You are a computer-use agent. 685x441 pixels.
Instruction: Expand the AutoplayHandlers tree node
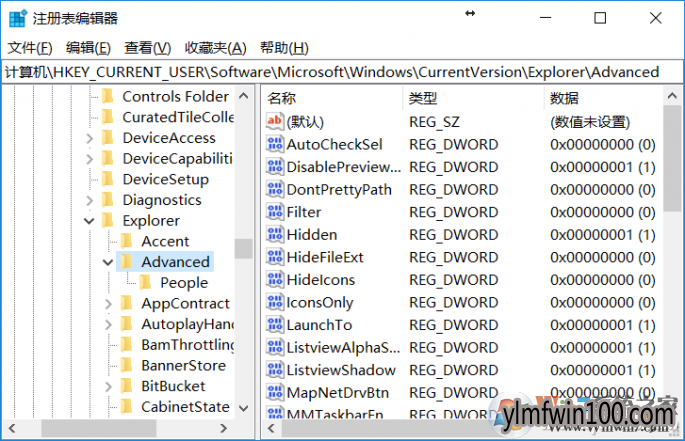click(x=108, y=324)
